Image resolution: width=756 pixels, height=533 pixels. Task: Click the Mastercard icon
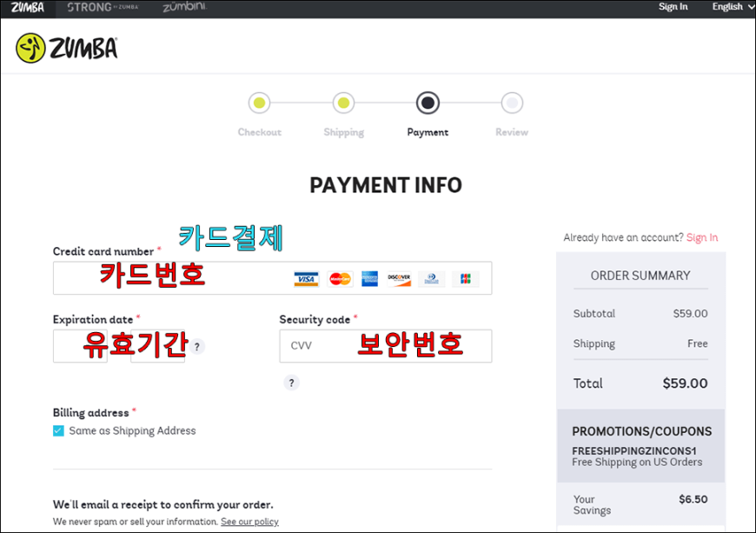click(x=340, y=279)
